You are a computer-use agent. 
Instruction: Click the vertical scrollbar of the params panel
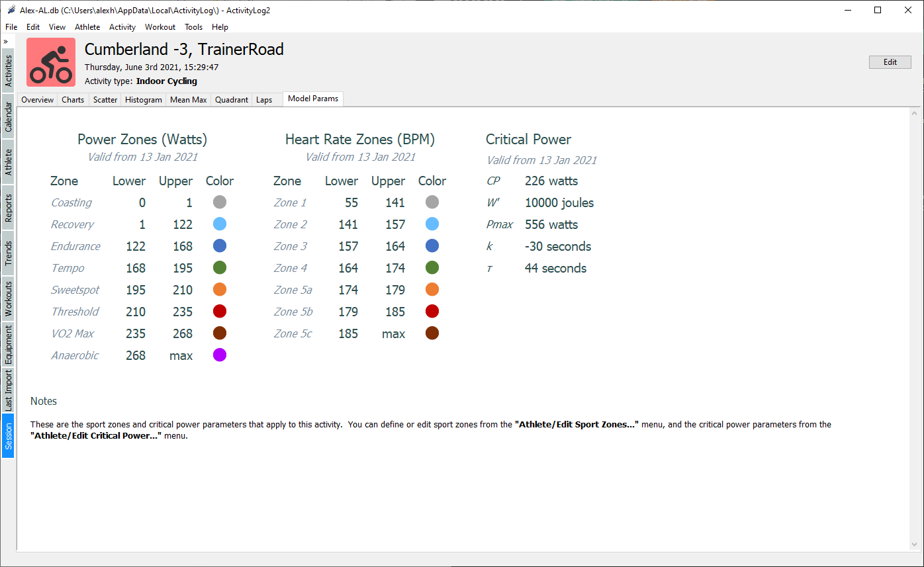[915, 329]
